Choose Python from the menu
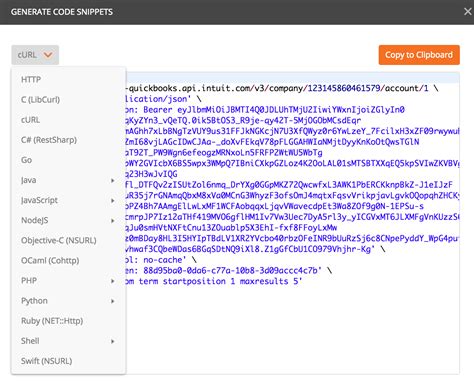 (68, 301)
